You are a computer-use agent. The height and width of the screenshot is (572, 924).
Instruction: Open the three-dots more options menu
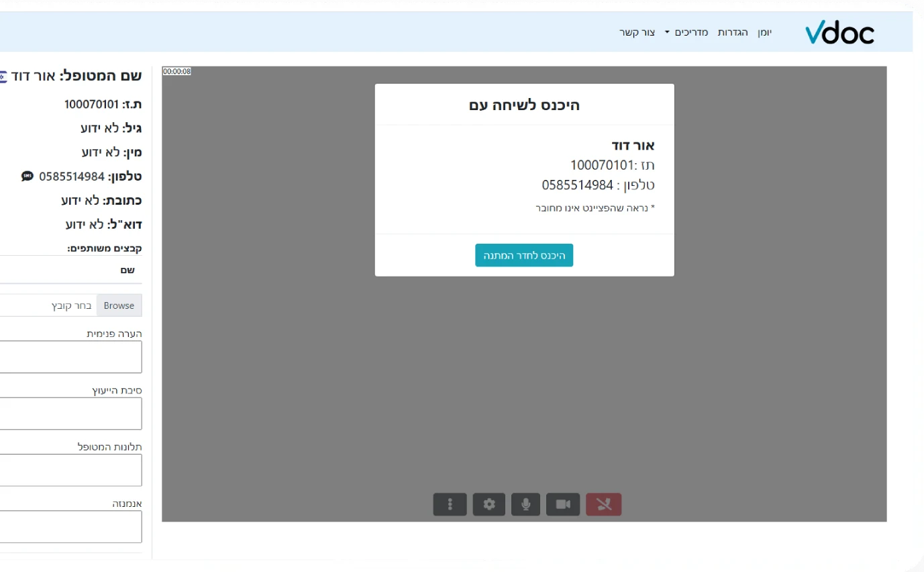coord(450,504)
